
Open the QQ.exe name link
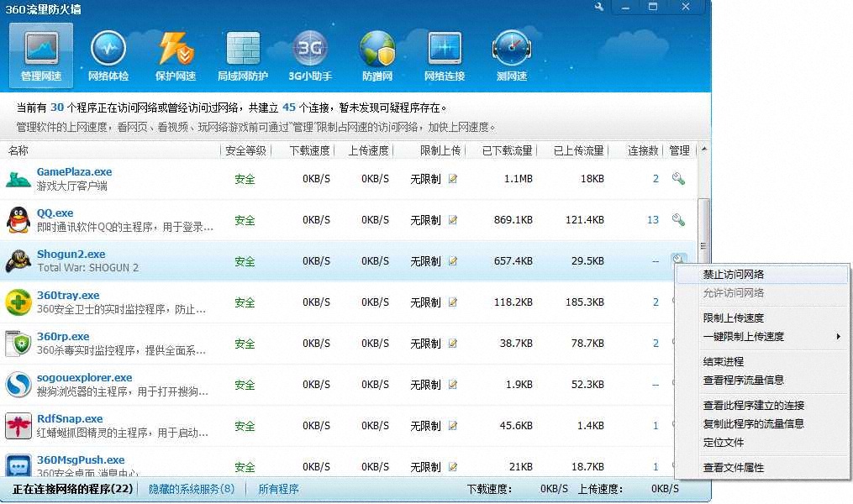click(55, 213)
